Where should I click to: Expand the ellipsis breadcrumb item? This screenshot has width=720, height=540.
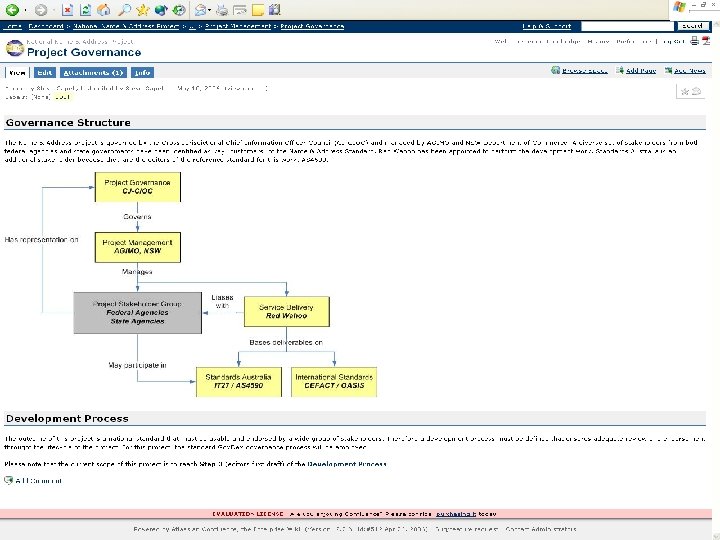(192, 26)
